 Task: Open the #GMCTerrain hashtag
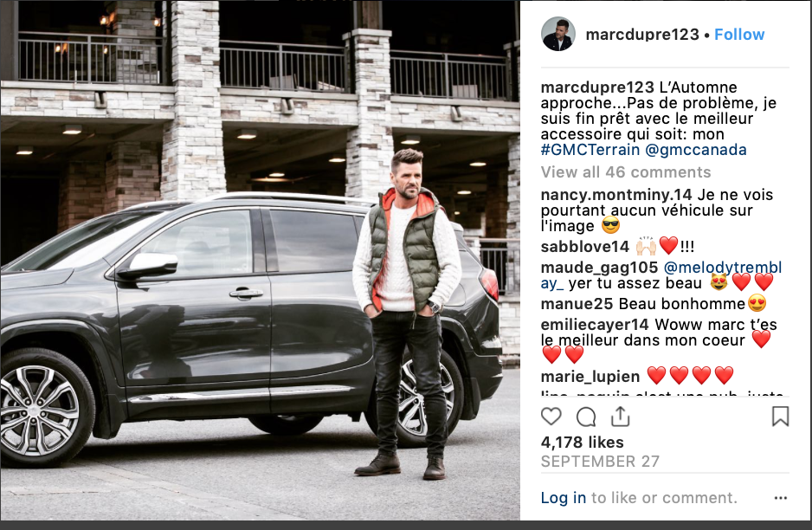coord(590,150)
